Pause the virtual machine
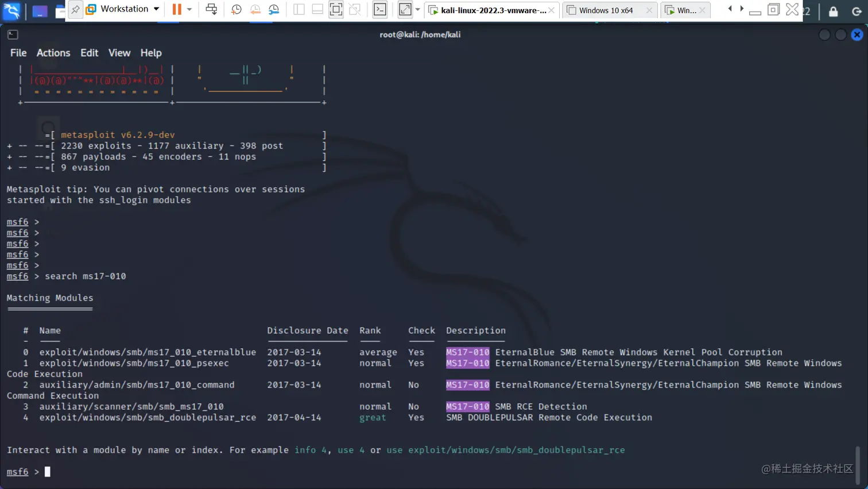 click(177, 9)
